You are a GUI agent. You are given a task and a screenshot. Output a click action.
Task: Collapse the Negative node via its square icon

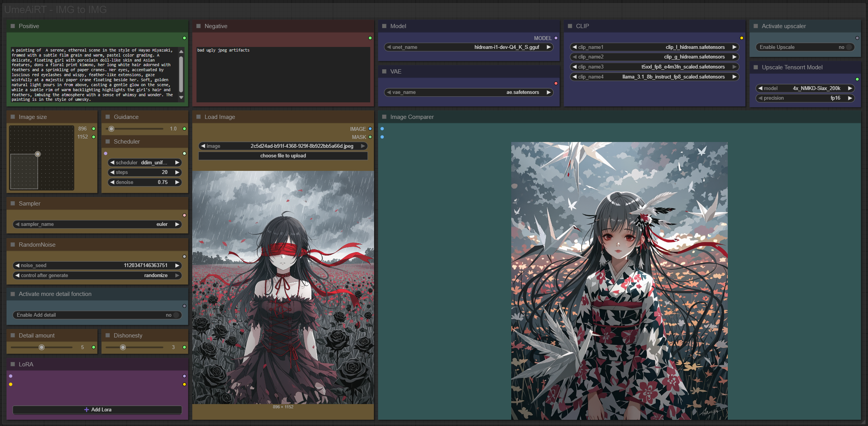(198, 26)
